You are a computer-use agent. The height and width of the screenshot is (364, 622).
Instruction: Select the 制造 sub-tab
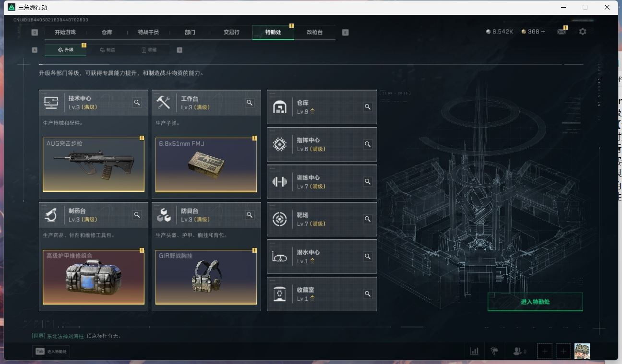[x=107, y=50]
